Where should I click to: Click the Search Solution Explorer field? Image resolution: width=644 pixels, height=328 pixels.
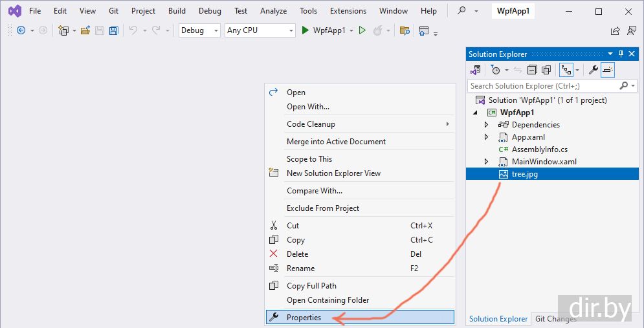click(542, 85)
